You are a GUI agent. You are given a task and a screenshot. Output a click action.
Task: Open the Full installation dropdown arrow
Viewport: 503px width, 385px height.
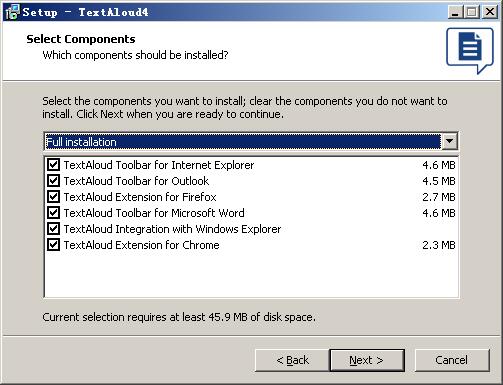[449, 141]
